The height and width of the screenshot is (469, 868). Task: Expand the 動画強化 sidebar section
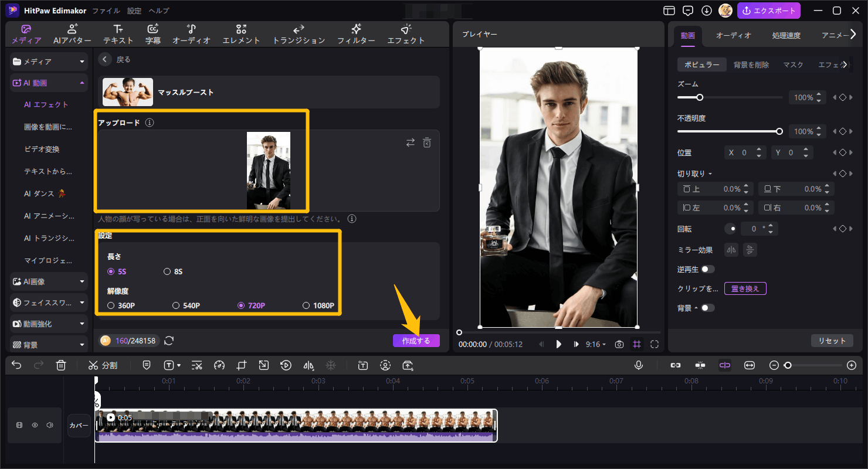tap(49, 324)
